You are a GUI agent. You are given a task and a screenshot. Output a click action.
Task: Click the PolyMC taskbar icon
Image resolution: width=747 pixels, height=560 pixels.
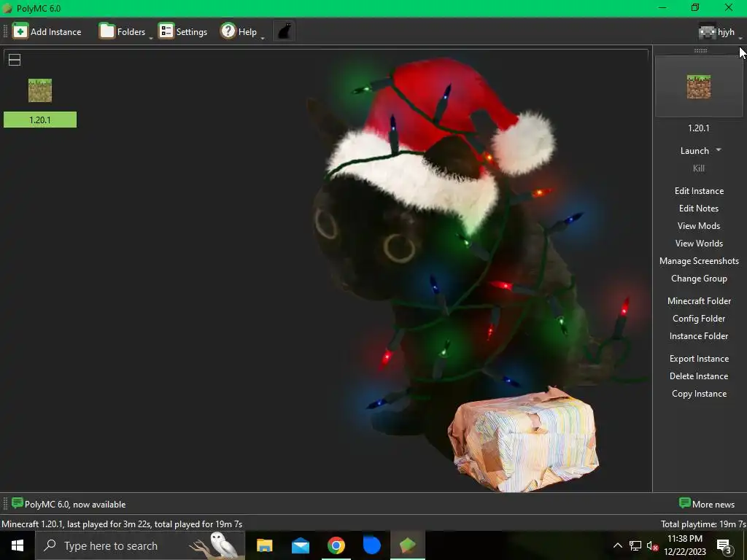tap(408, 545)
